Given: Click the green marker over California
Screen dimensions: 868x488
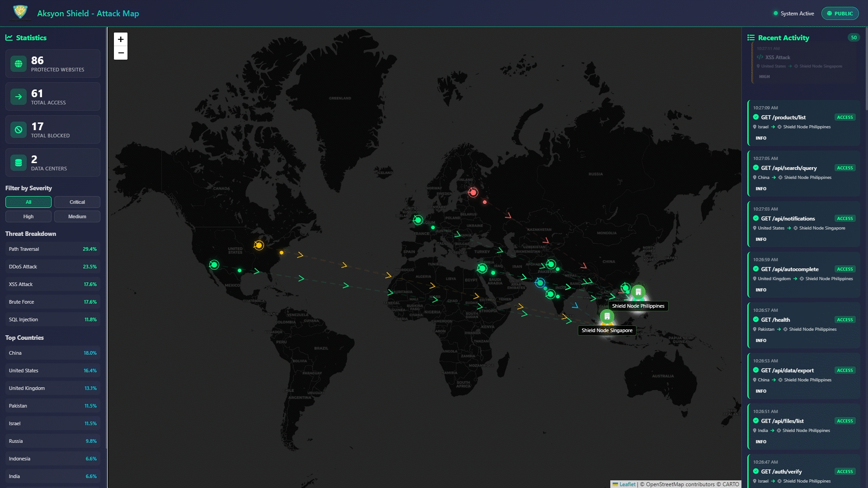Looking at the screenshot, I should 214,265.
